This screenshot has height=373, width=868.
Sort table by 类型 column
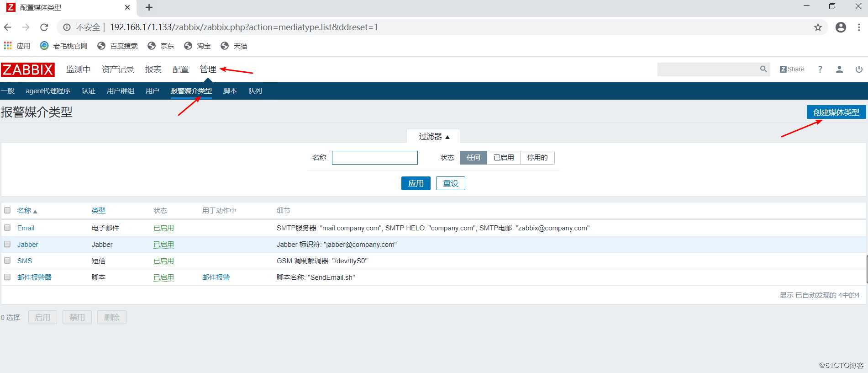tap(99, 211)
